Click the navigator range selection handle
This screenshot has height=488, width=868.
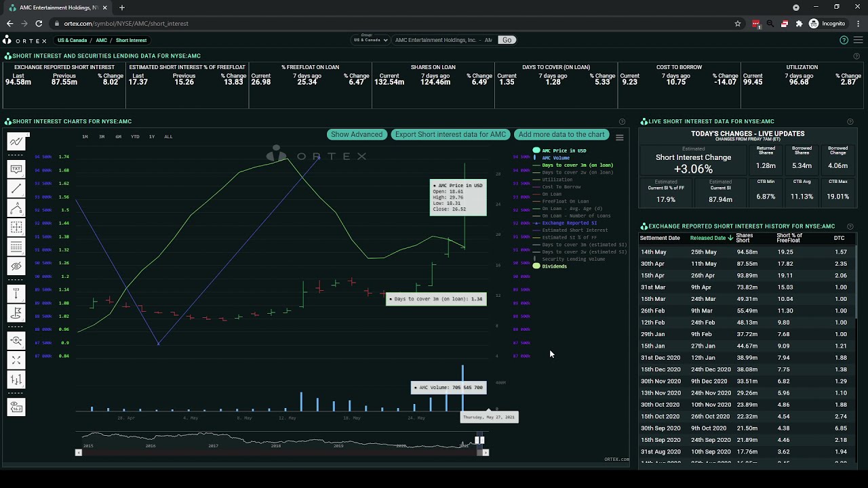[479, 440]
